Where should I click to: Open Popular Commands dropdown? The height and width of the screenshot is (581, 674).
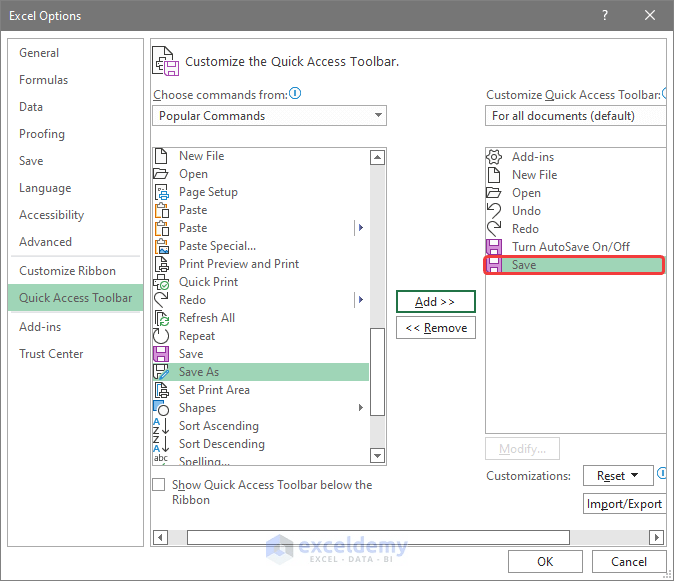[270, 116]
